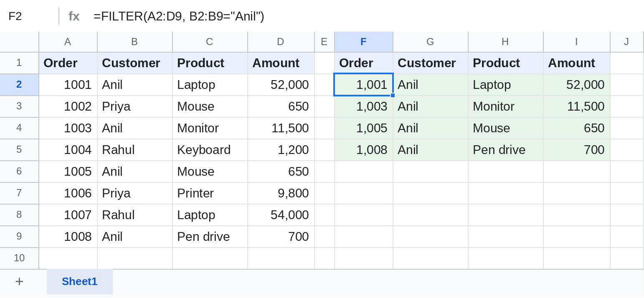
Task: Select cell F1 with 'Order' header
Action: [364, 63]
